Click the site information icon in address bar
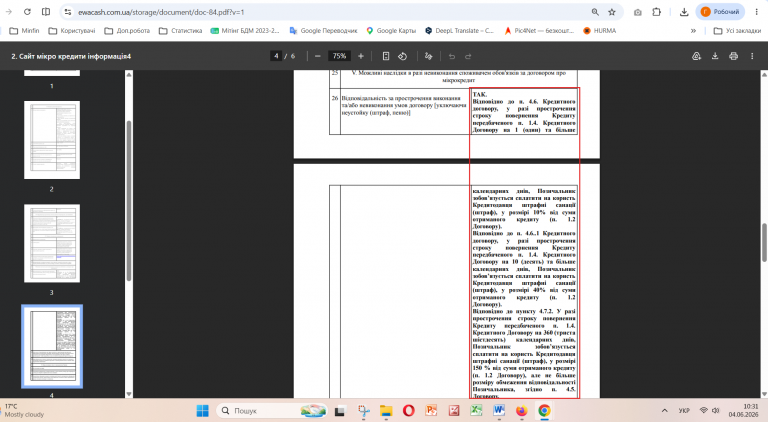Image resolution: width=768 pixels, height=422 pixels. click(x=68, y=12)
